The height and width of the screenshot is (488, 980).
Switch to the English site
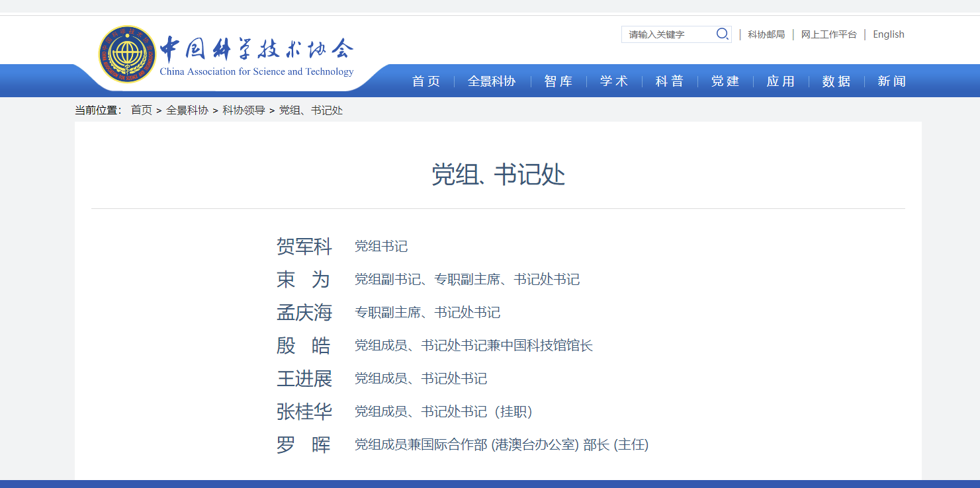pyautogui.click(x=888, y=34)
